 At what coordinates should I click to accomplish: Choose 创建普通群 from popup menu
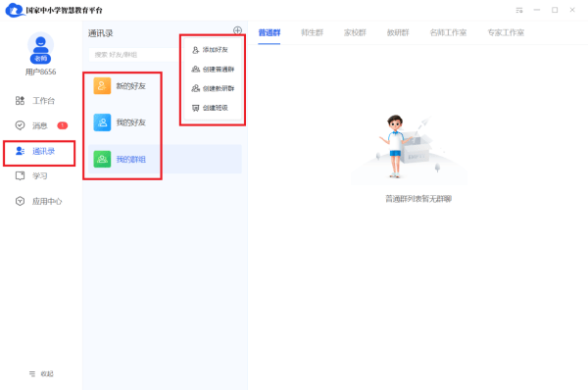coord(213,69)
